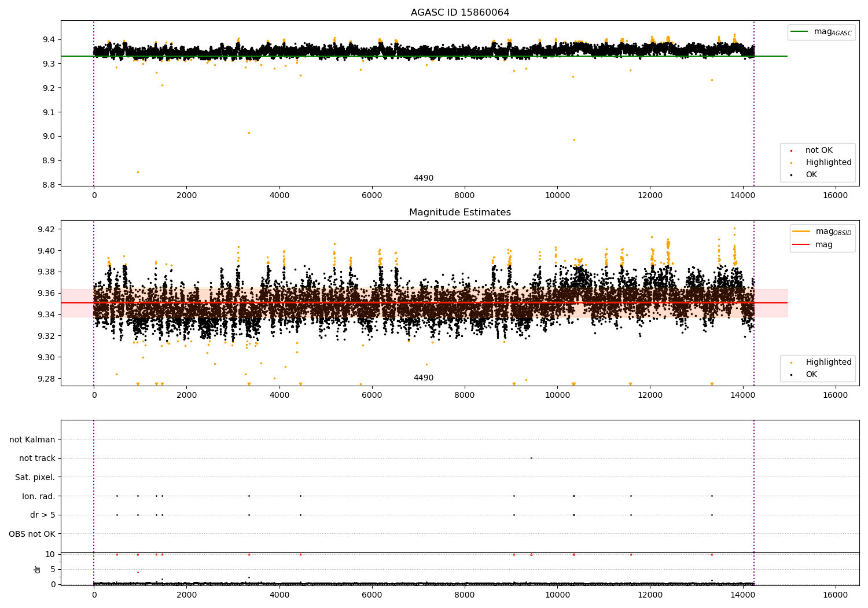The image size is (868, 608).
Task: Click the "not Kalman" row label
Action: tap(32, 440)
